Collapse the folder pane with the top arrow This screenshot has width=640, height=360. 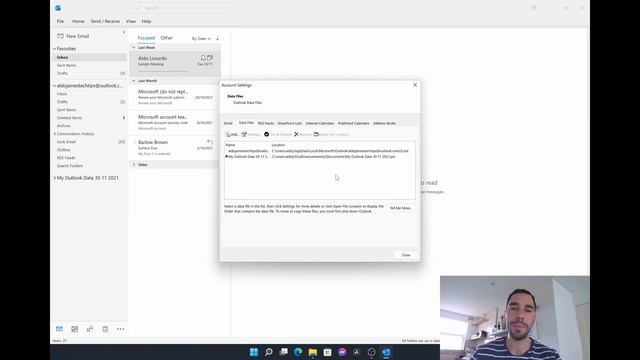tap(124, 32)
